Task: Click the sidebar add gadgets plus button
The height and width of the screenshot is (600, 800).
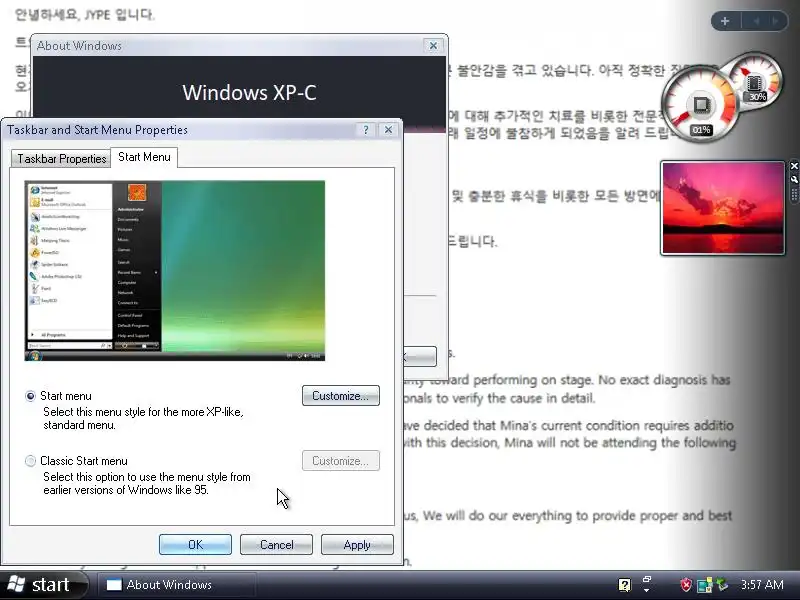Action: pos(725,21)
